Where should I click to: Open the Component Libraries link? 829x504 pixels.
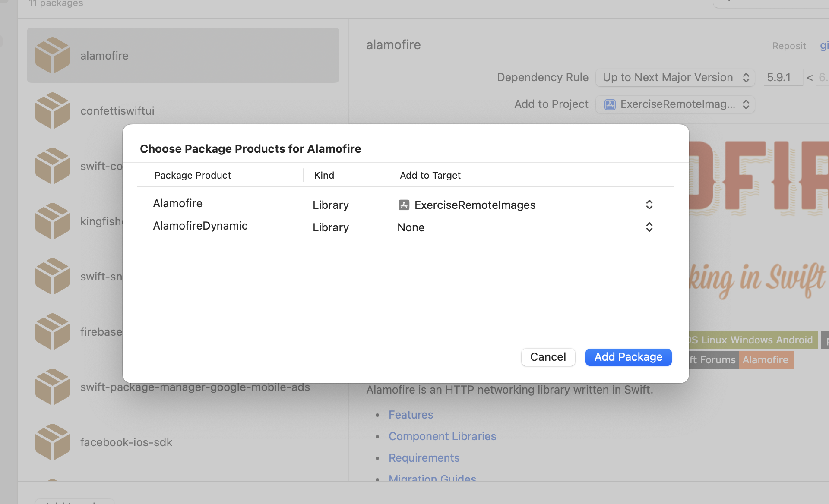pos(442,436)
